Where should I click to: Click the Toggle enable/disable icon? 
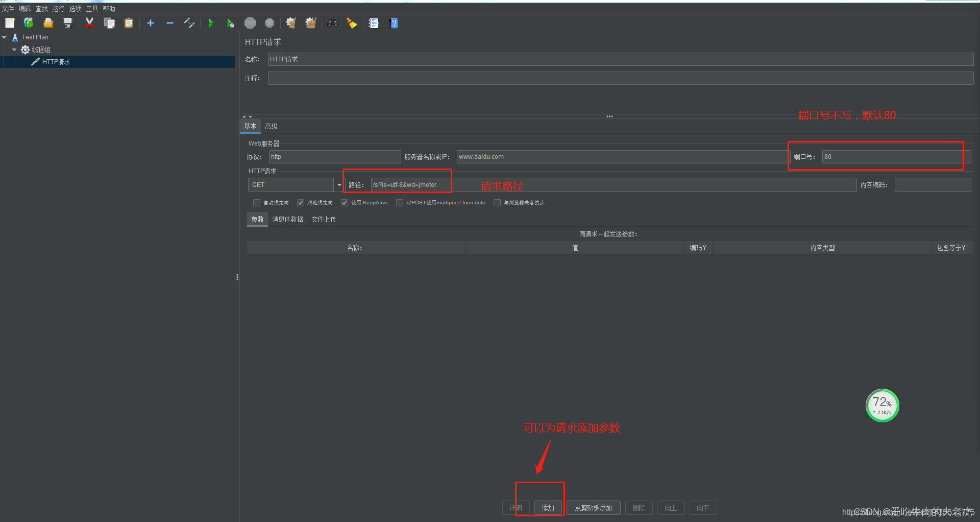click(189, 23)
